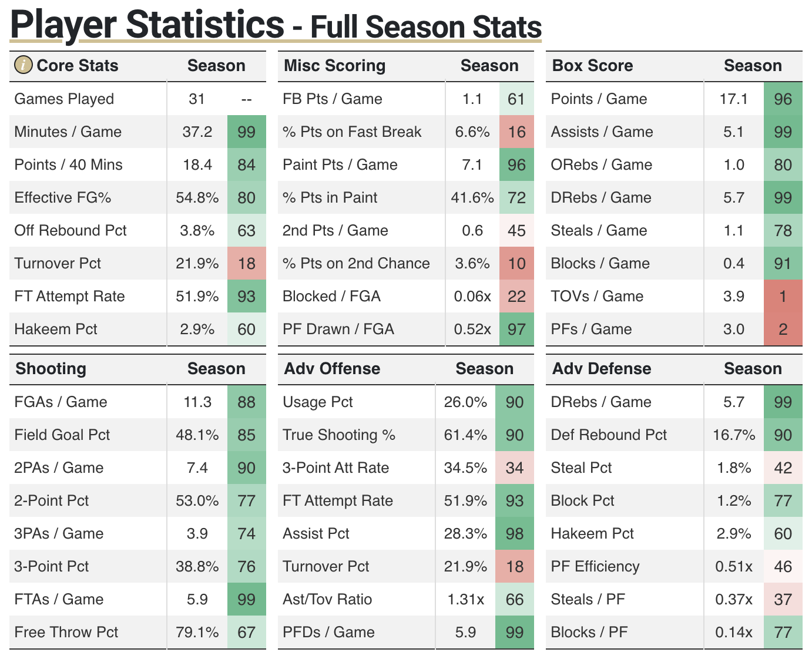Viewport: 812px width, 659px height.
Task: Click the Adv Offense section heading
Action: (332, 368)
